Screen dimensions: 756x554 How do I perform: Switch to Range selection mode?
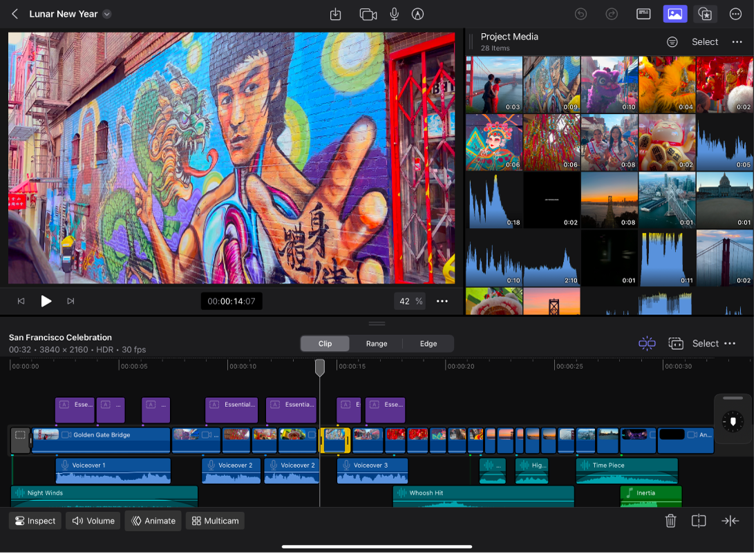[377, 343]
